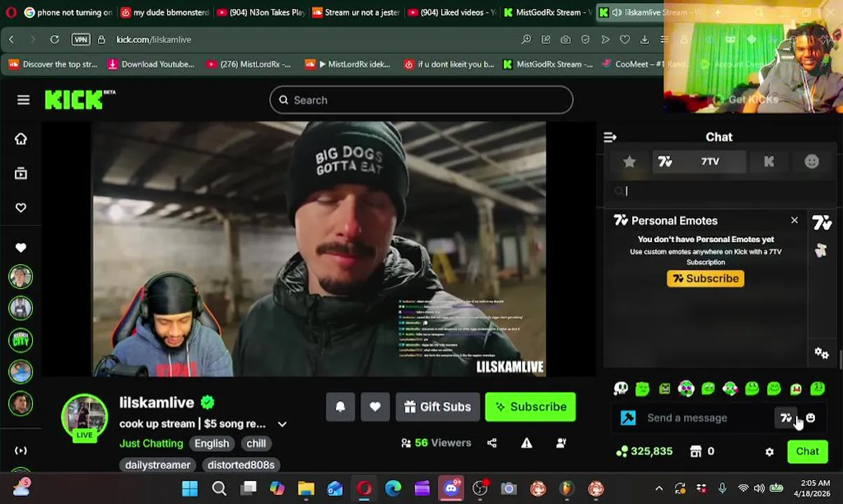
Task: Expand the stream title chevron
Action: pyautogui.click(x=282, y=424)
